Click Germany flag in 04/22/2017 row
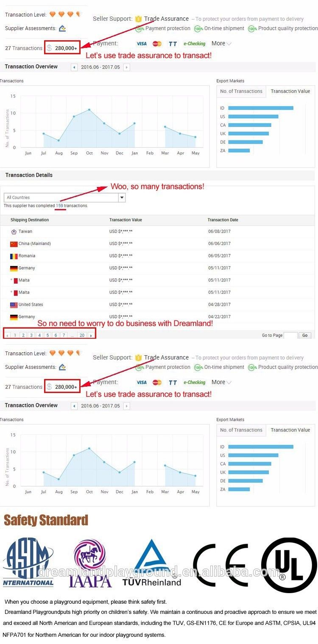The height and width of the screenshot is (644, 318). (x=14, y=317)
